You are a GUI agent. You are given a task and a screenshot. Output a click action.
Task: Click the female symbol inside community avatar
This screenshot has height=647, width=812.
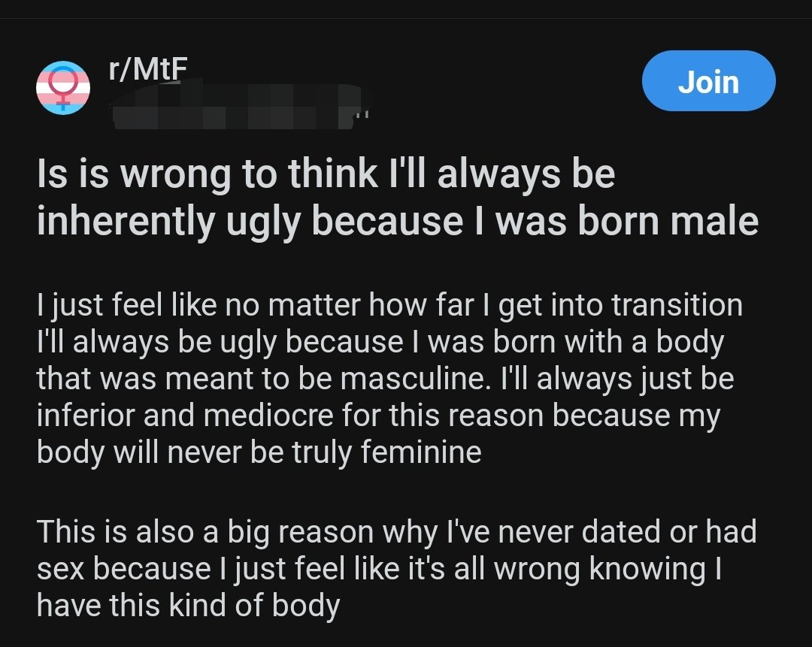(x=62, y=86)
